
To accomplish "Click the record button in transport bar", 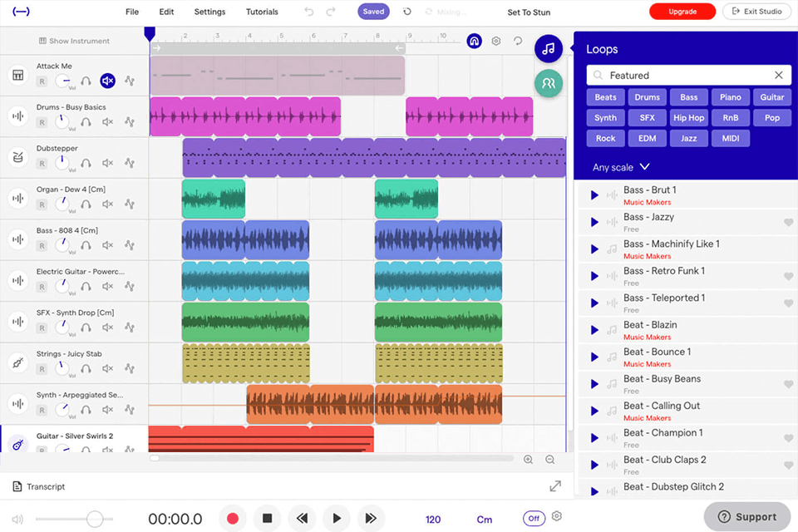I will point(233,519).
